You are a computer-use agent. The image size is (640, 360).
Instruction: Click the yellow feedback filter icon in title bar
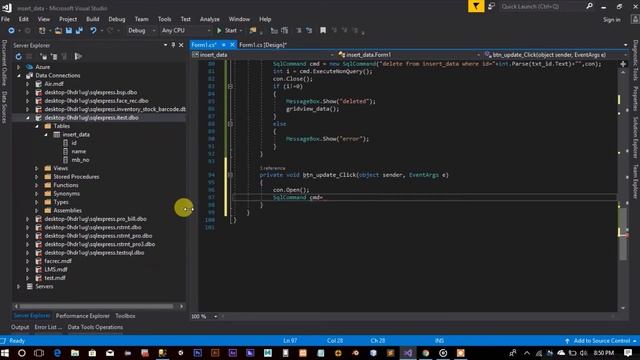[476, 6]
